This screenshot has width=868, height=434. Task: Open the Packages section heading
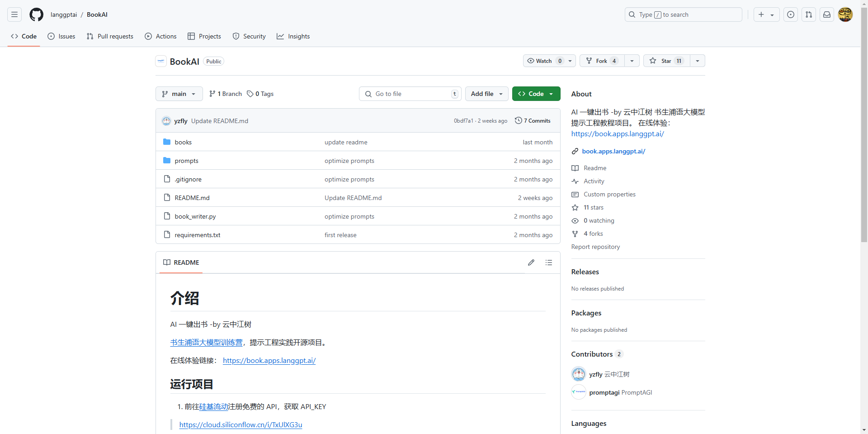(586, 313)
